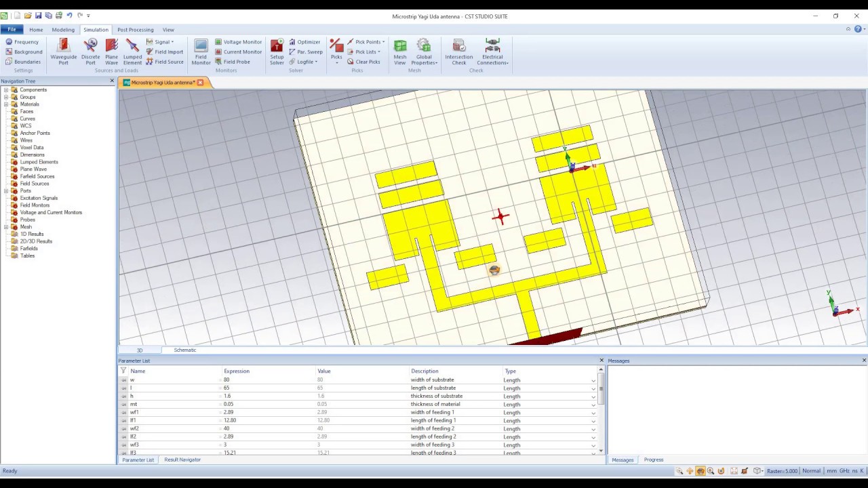Open the Signal dropdown

160,42
